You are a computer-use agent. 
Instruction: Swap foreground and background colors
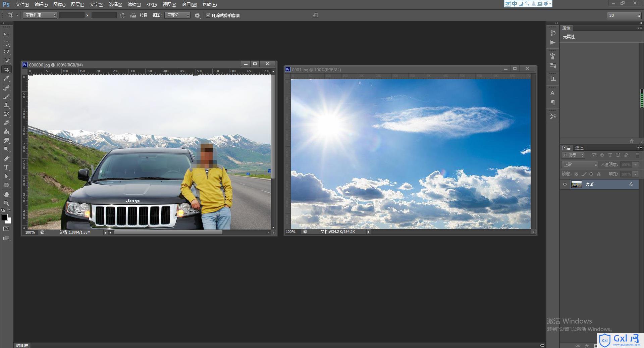(x=9, y=210)
